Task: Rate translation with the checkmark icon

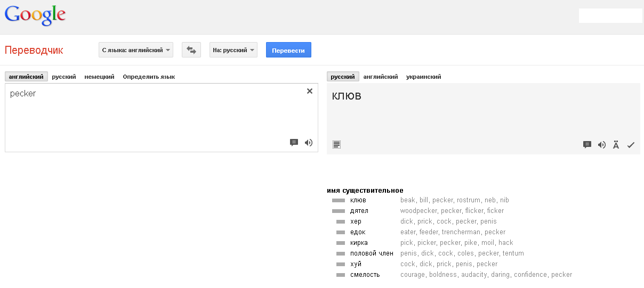Action: 631,144
